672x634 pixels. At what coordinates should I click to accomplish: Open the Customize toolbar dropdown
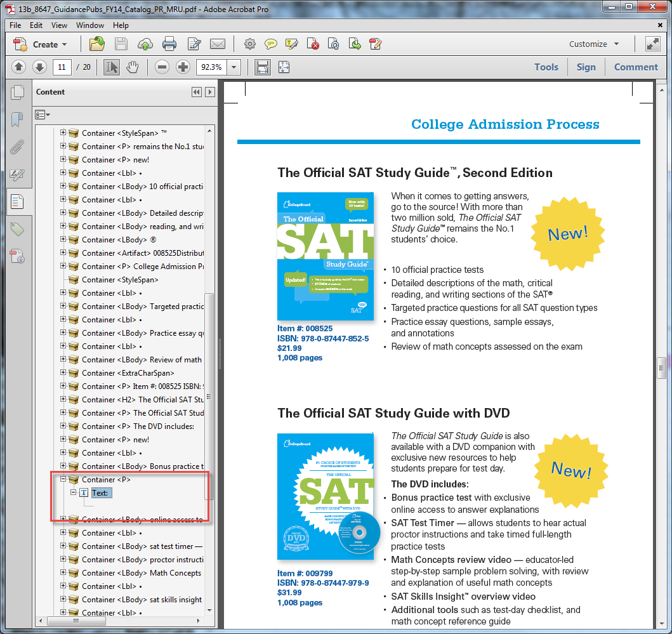(x=594, y=44)
